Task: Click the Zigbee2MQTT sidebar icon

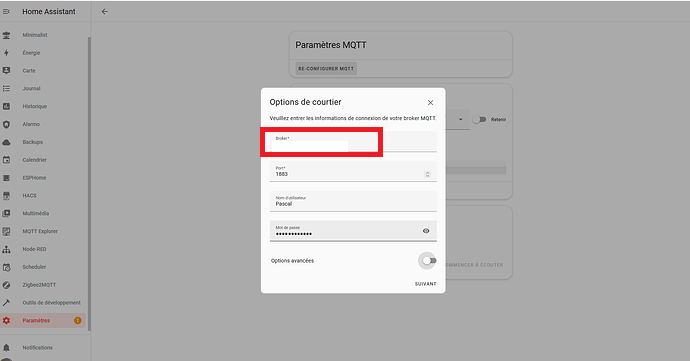Action: (x=6, y=285)
